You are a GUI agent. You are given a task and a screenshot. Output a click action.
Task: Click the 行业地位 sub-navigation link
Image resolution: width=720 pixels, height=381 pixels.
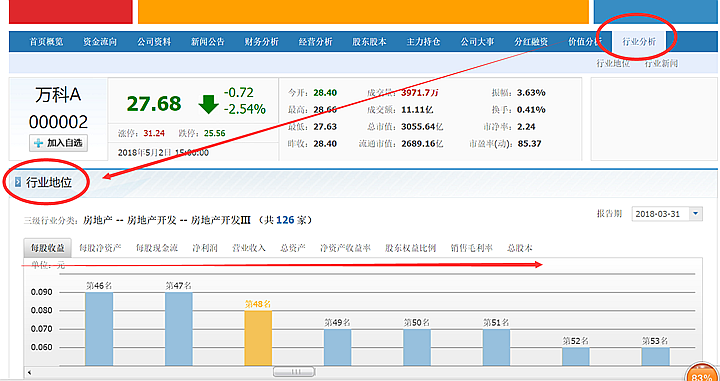tap(613, 63)
